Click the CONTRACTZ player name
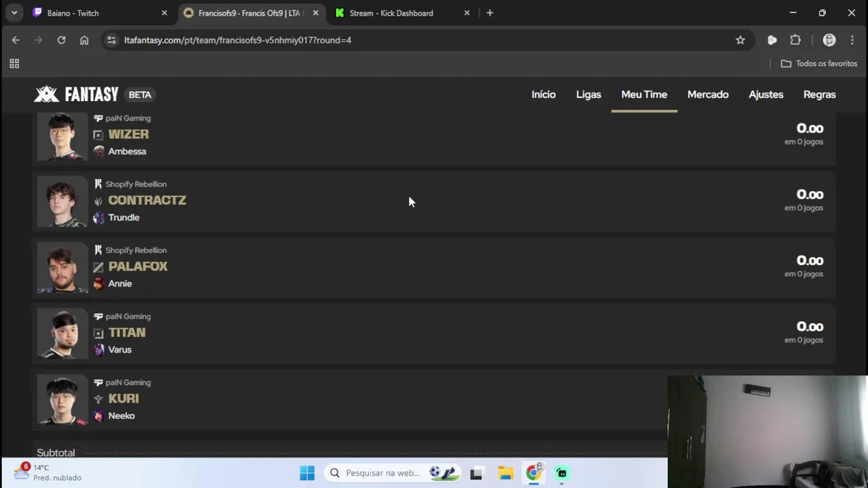Screen dimensions: 868x488 pyautogui.click(x=147, y=200)
